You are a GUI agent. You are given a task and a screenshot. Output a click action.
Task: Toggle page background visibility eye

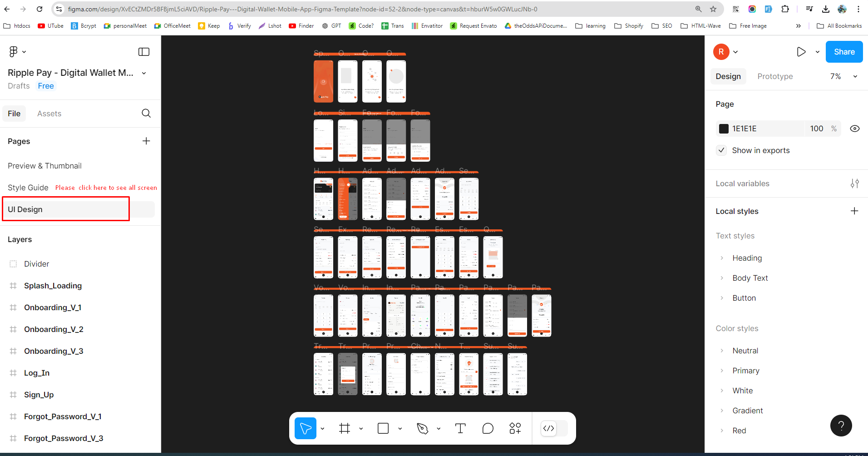855,129
